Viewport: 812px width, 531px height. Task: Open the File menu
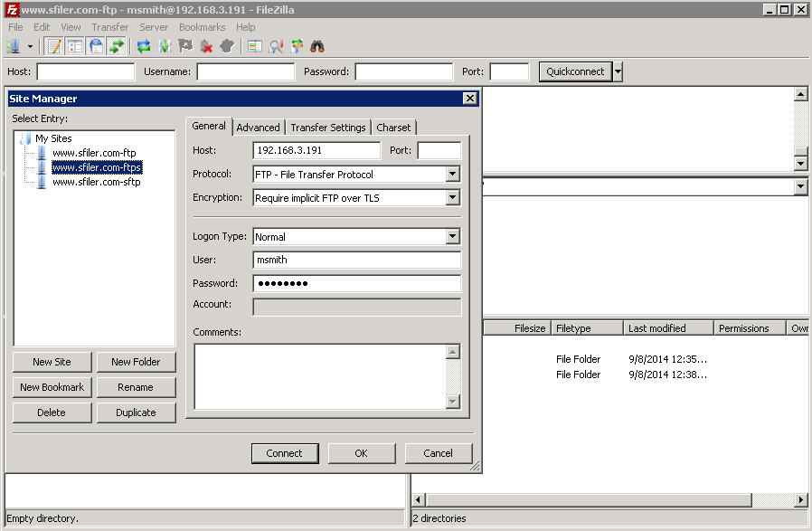coord(15,27)
